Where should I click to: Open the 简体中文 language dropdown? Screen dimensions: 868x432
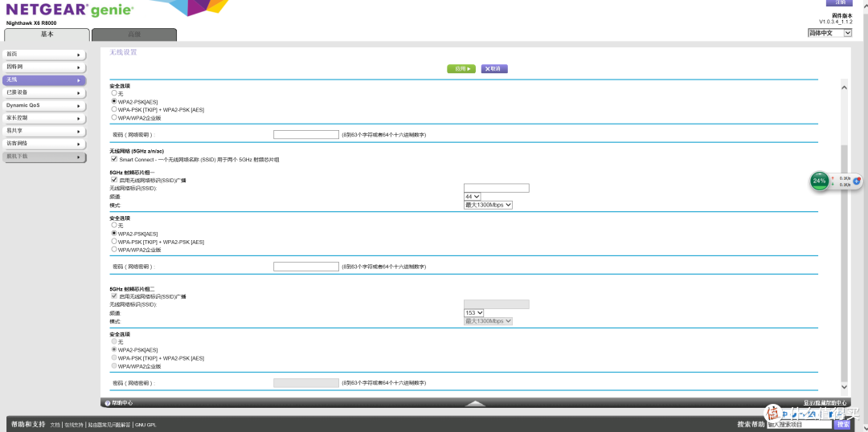(x=829, y=33)
